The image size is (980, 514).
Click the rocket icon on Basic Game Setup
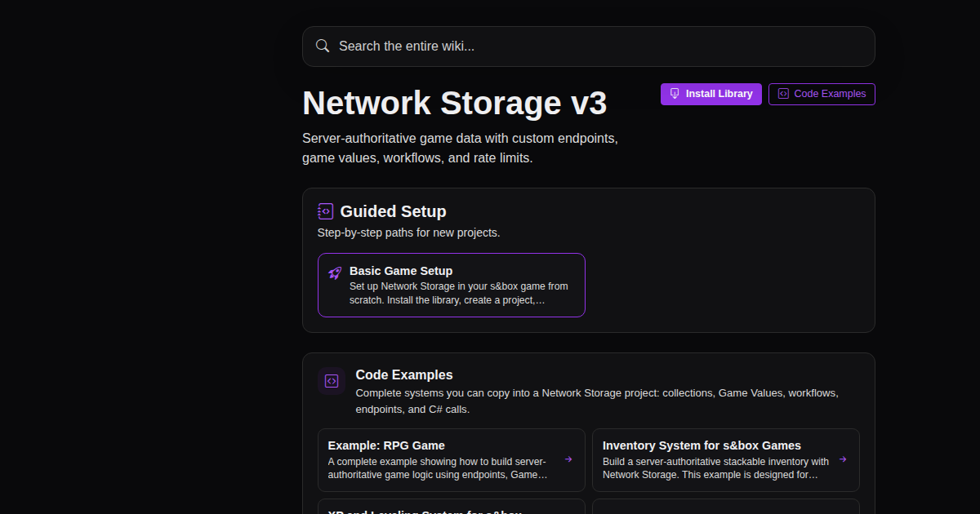(x=335, y=273)
